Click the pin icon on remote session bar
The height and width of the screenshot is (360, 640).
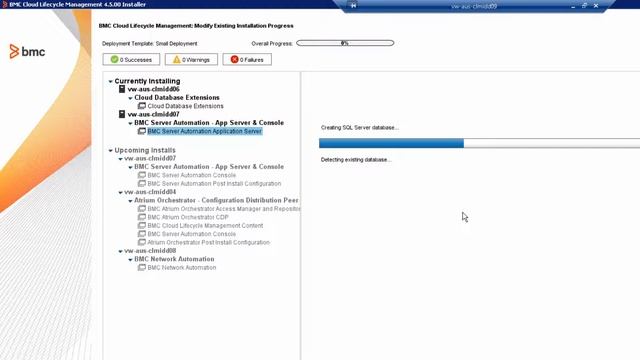[353, 6]
